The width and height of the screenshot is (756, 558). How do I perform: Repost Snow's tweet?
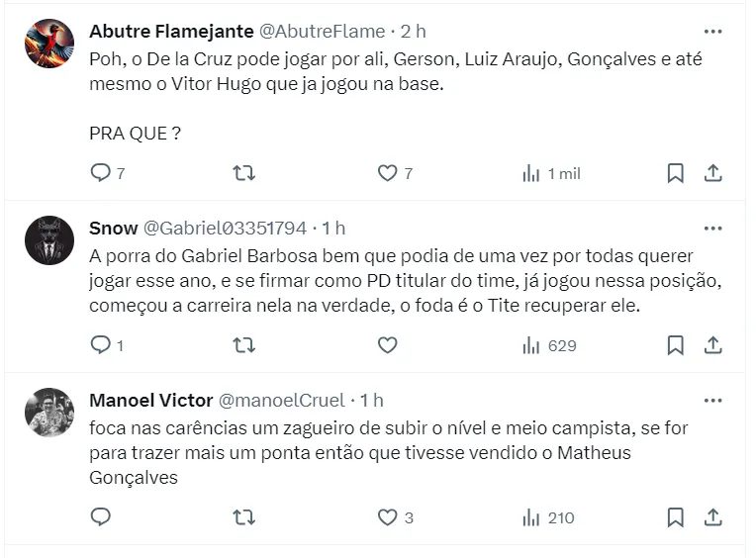tap(243, 345)
